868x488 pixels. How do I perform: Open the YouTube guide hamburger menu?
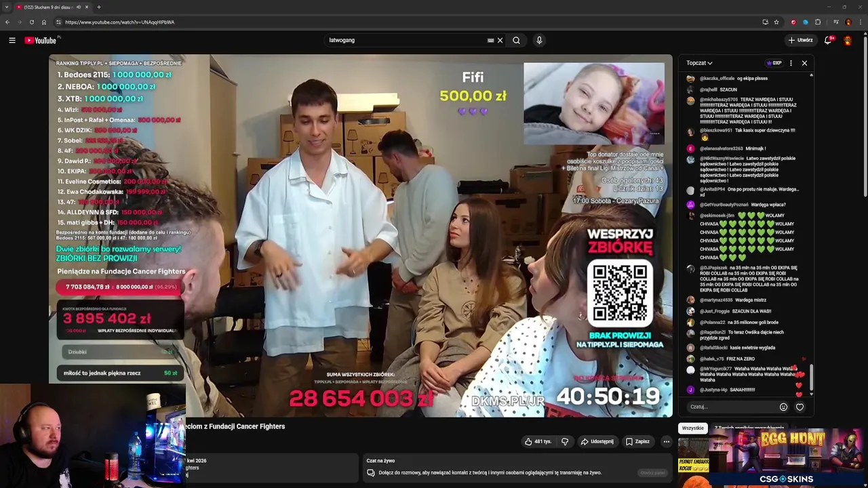click(x=12, y=41)
